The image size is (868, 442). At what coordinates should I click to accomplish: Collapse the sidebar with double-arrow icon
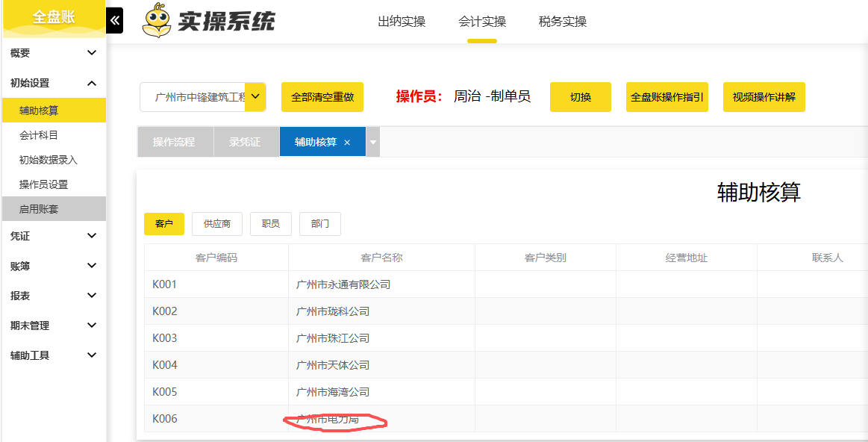coord(114,21)
